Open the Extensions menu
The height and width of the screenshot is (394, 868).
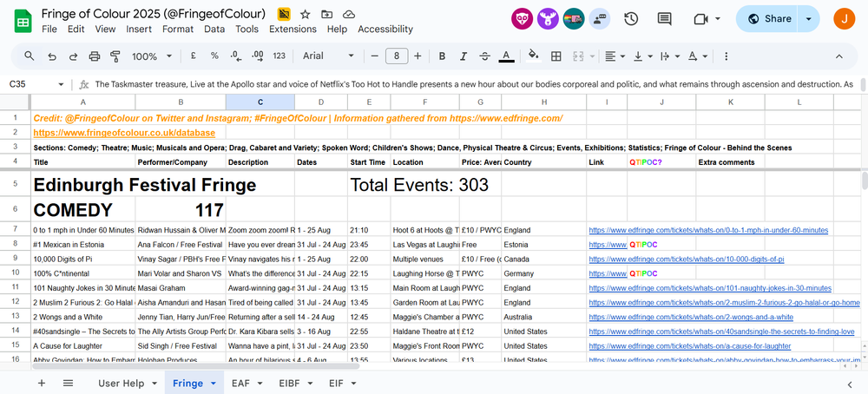293,29
